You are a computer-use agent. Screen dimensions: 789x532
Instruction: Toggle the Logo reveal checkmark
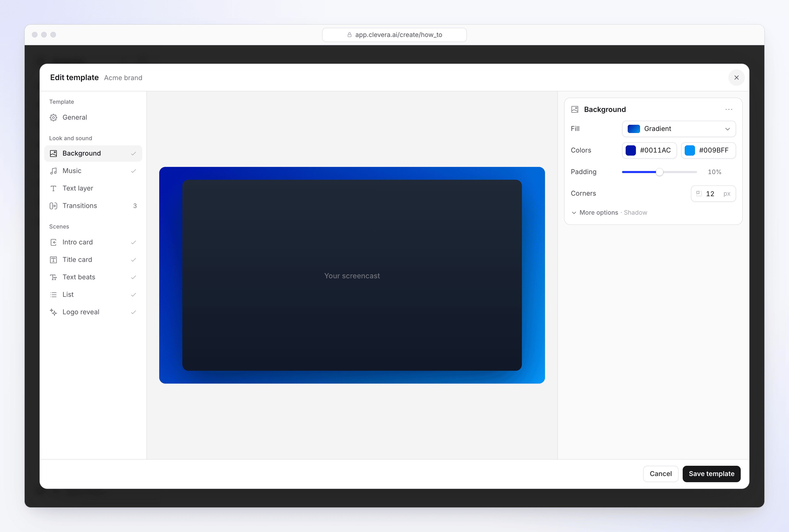(133, 312)
